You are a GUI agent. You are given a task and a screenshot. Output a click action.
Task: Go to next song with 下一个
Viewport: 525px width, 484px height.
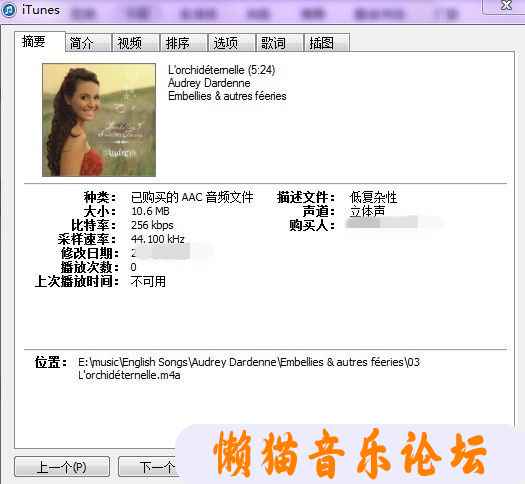149,467
